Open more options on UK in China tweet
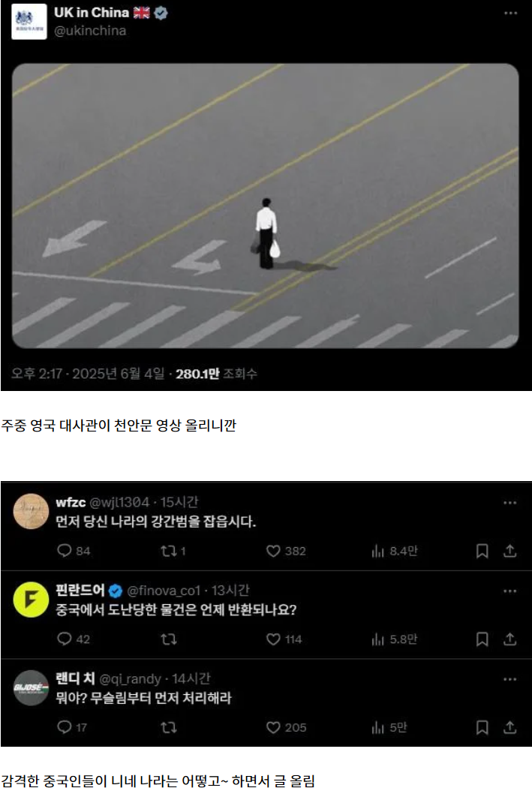 tap(510, 14)
